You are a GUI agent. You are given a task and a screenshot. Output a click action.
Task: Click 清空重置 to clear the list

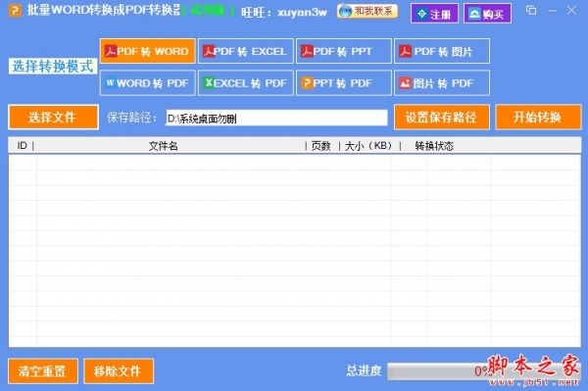pos(43,371)
